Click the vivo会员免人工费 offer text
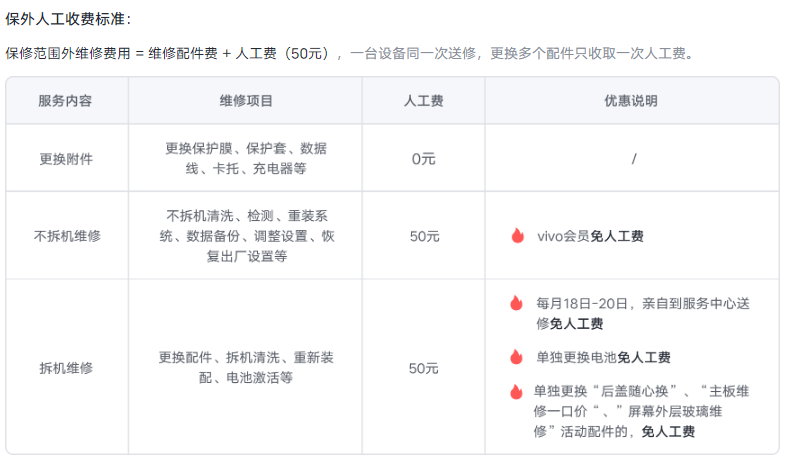 pyautogui.click(x=590, y=236)
